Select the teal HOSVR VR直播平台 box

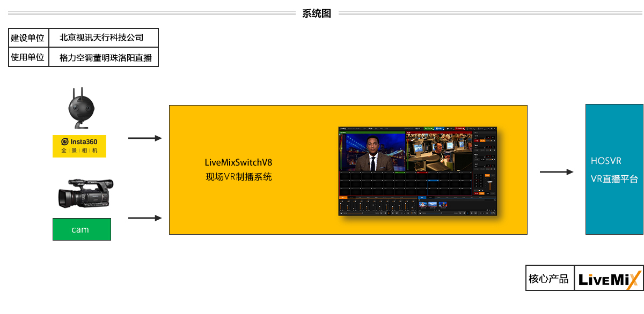coord(614,170)
